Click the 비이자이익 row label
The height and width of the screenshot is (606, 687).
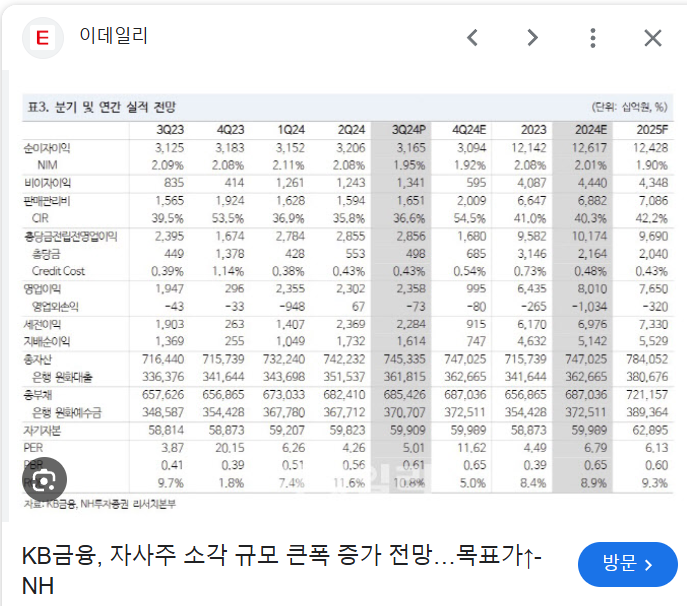click(x=47, y=183)
